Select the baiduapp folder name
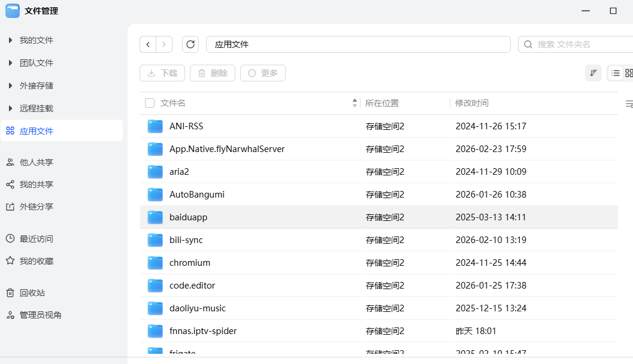Viewport: 633px width, 364px height. point(188,217)
